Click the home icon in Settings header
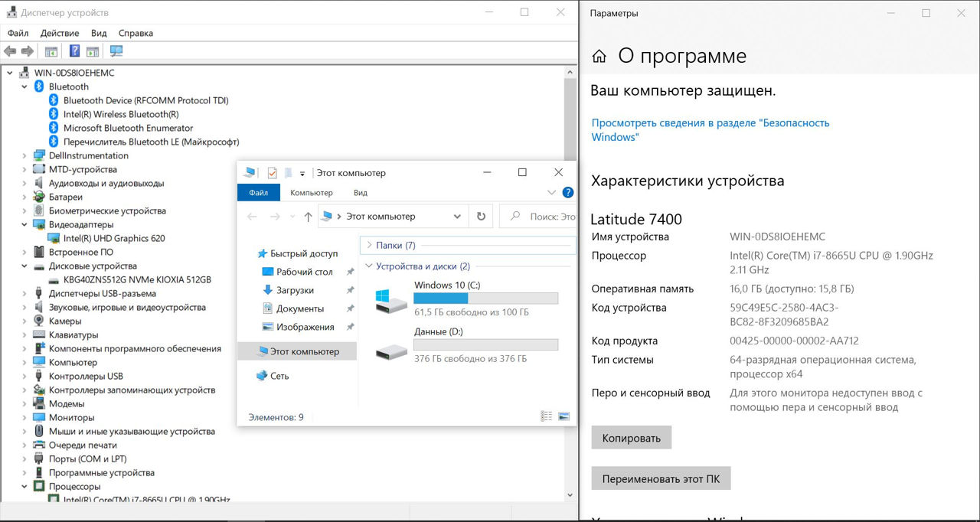980x522 pixels. click(599, 57)
